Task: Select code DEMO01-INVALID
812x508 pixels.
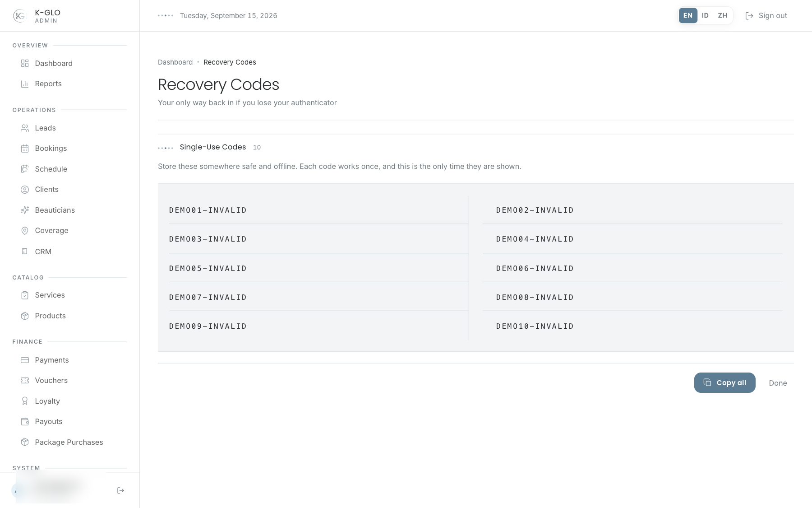Action: pos(208,210)
